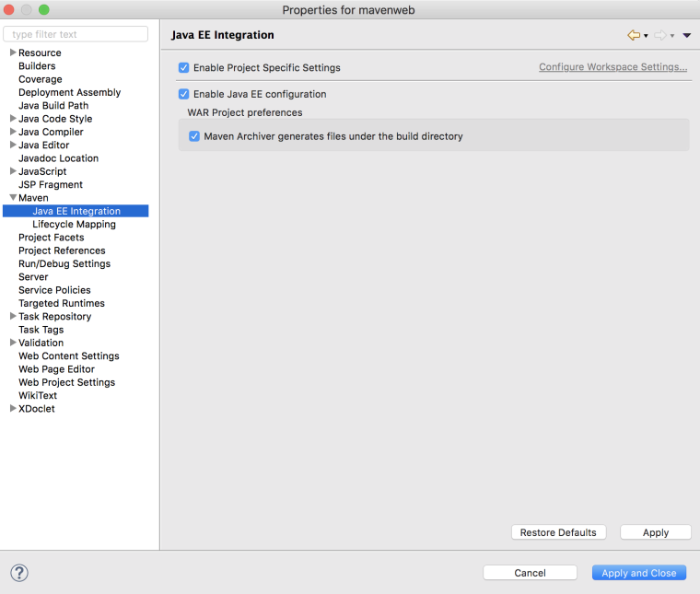Screen dimensions: 700x594
Task: Open the back history dropdown arrow
Action: (x=646, y=36)
